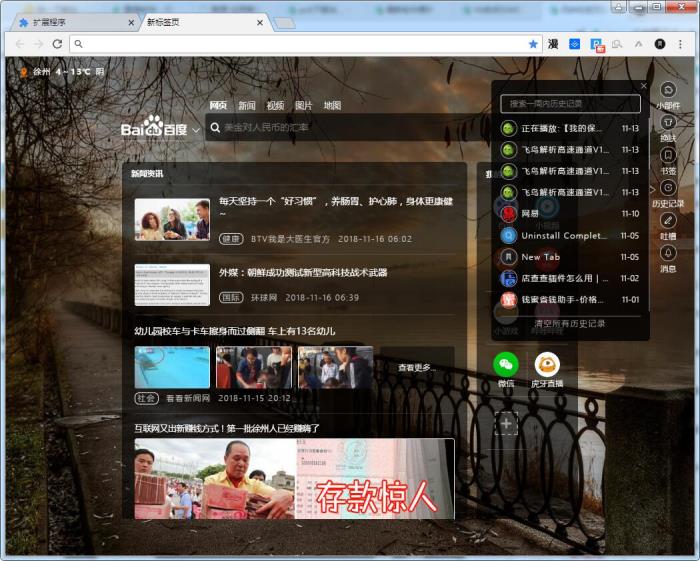Focus the Baidu search input field
The height and width of the screenshot is (561, 700).
tap(348, 128)
